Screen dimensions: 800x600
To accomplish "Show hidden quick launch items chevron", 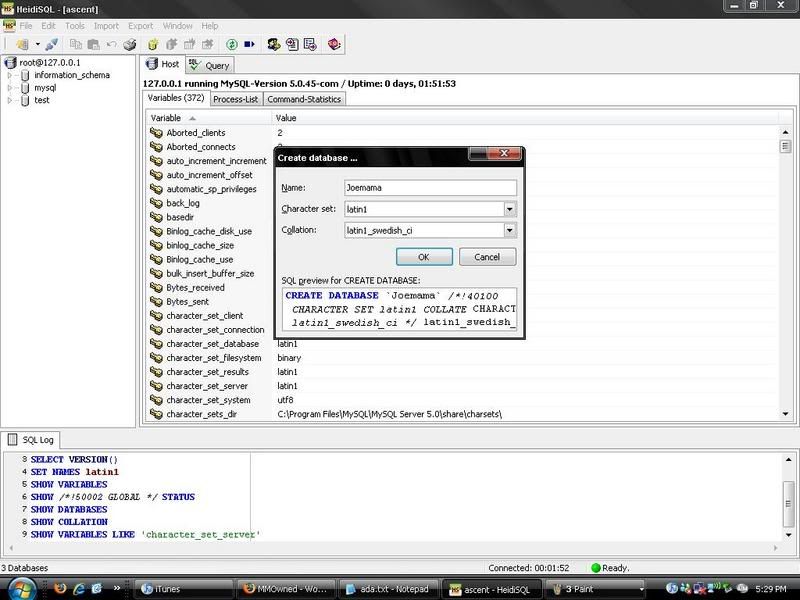I will point(117,588).
